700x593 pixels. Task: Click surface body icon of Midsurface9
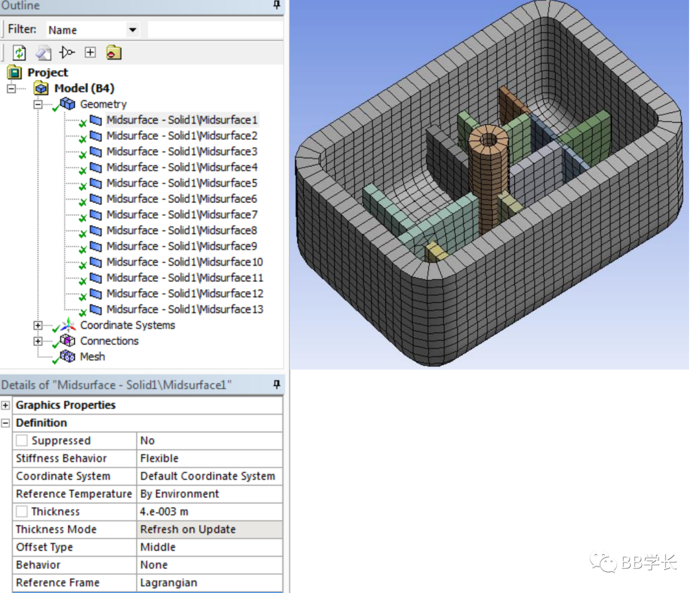tap(95, 246)
